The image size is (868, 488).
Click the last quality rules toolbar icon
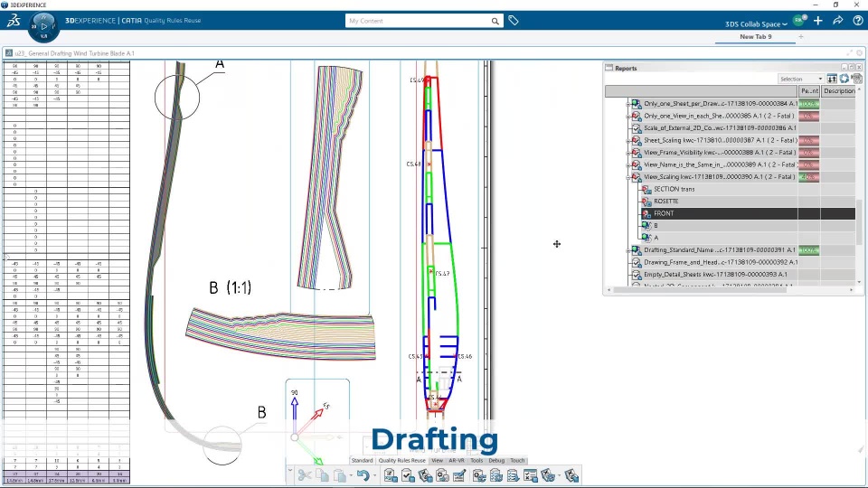pos(571,475)
